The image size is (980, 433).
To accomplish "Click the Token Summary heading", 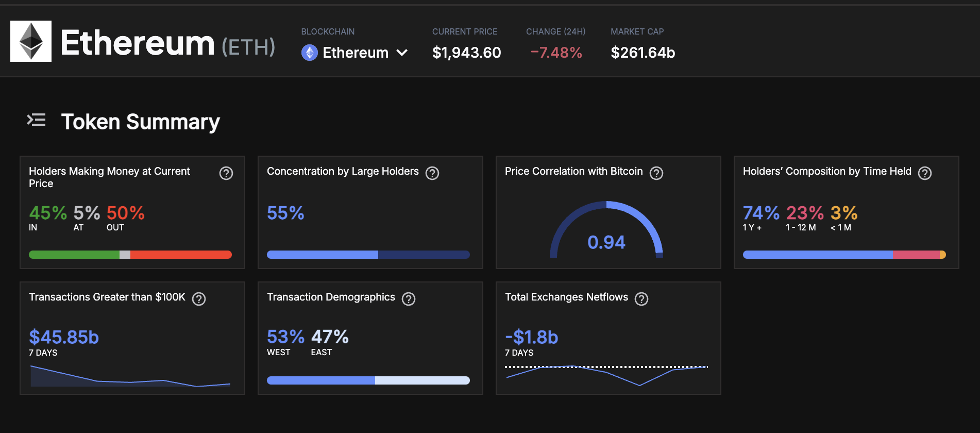I will 141,122.
